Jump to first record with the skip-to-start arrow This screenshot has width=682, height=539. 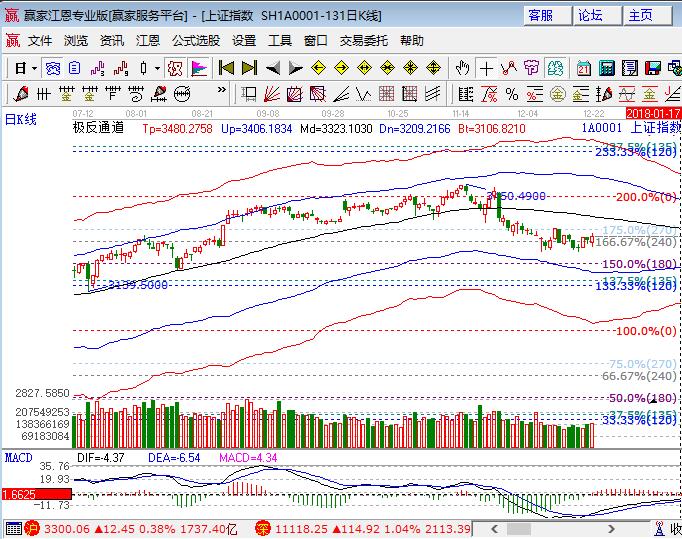click(x=227, y=68)
